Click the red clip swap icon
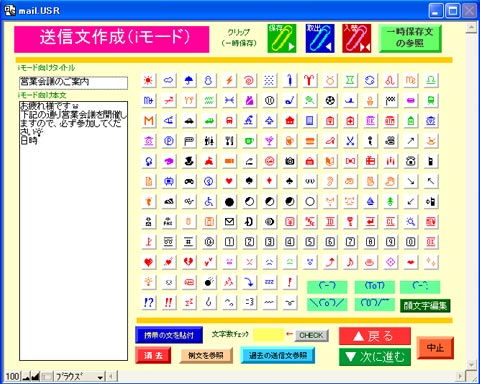 pos(357,38)
